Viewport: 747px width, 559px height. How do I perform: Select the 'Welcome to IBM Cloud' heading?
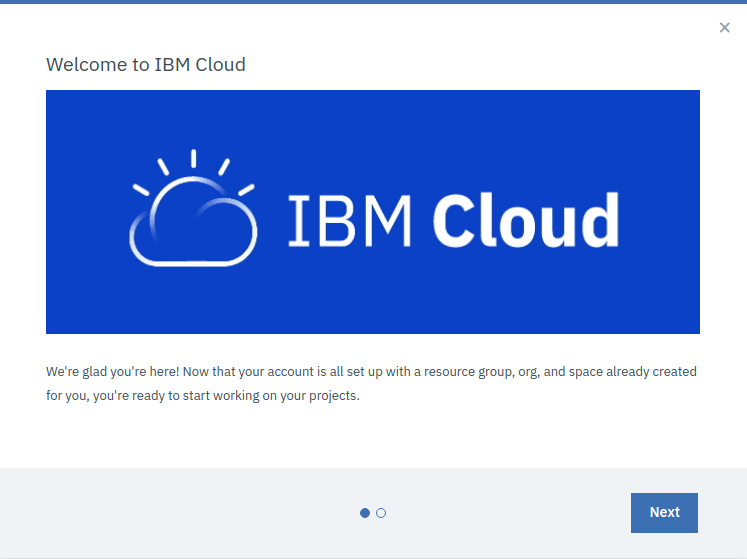pyautogui.click(x=146, y=65)
